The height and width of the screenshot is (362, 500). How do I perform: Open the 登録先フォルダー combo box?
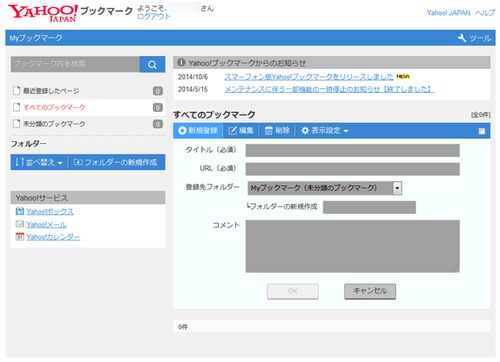(x=325, y=188)
